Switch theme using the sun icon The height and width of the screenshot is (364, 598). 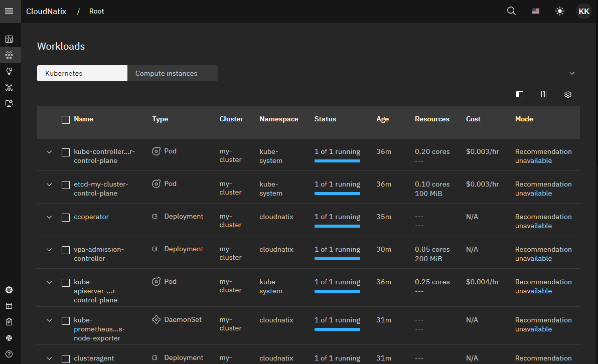[560, 11]
